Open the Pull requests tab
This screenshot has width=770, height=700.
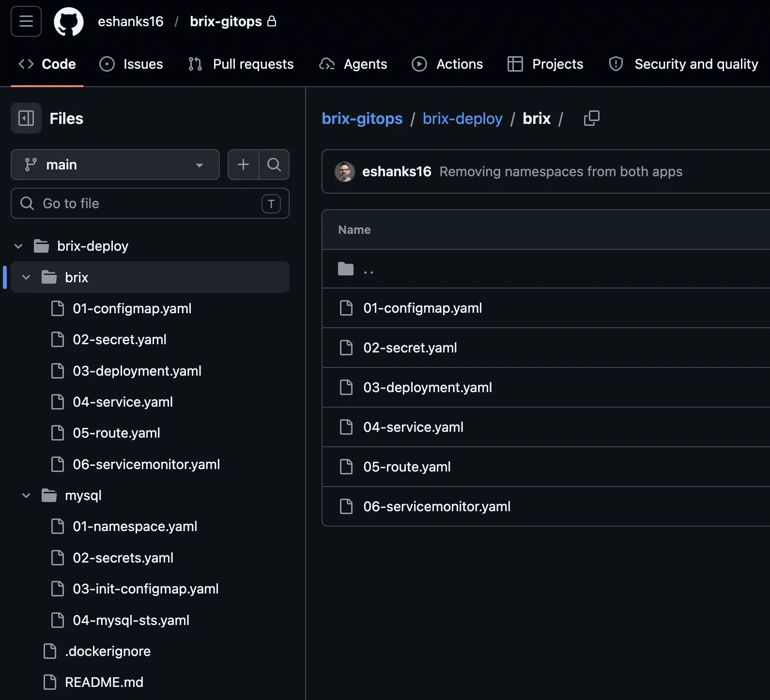coord(241,64)
